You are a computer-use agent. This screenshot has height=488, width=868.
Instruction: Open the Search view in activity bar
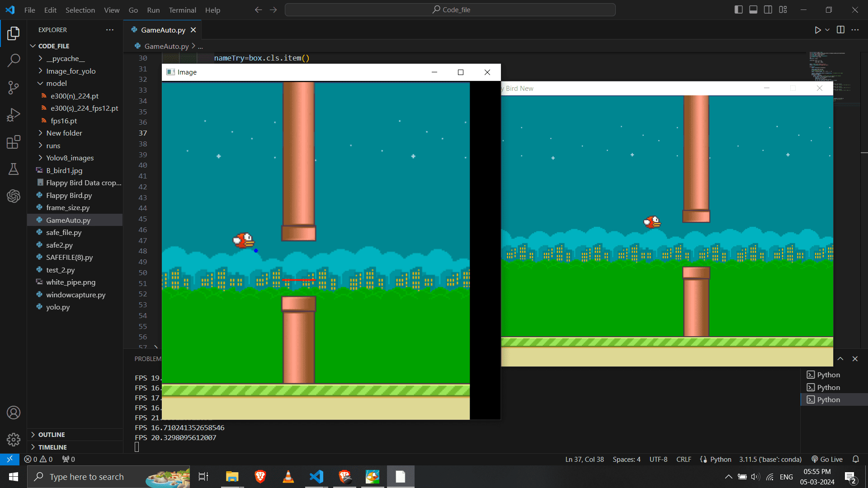(x=14, y=60)
